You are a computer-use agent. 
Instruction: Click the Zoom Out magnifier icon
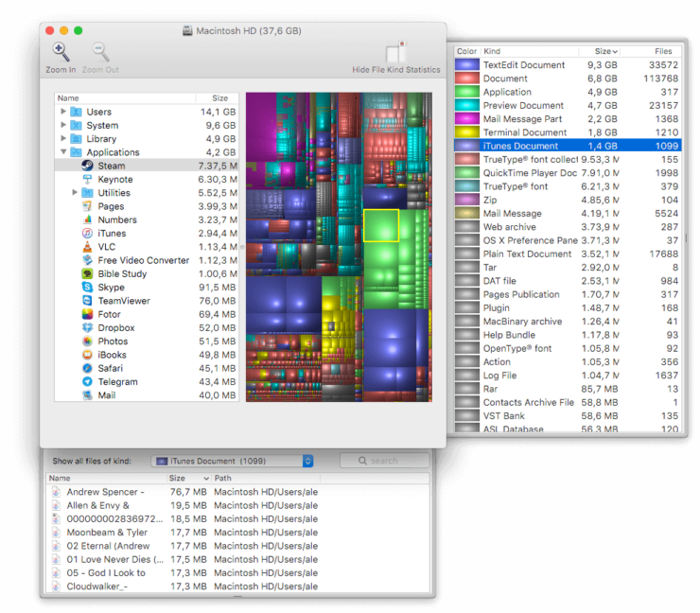click(x=100, y=52)
